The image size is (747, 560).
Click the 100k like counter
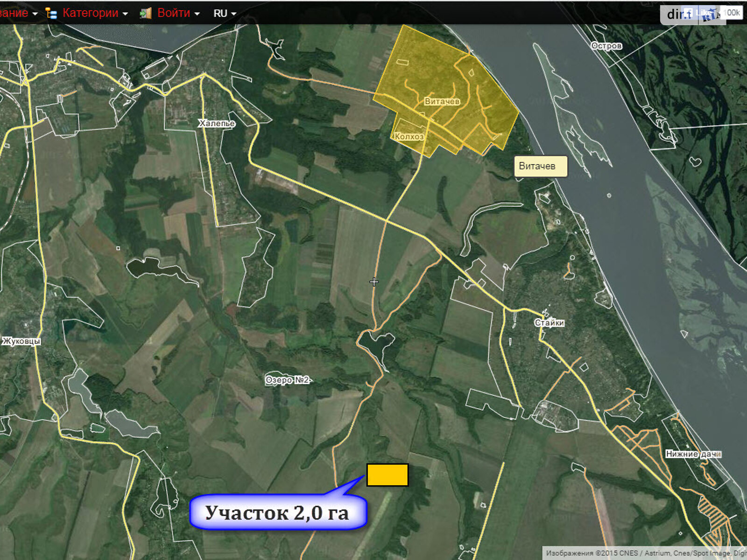pos(732,13)
